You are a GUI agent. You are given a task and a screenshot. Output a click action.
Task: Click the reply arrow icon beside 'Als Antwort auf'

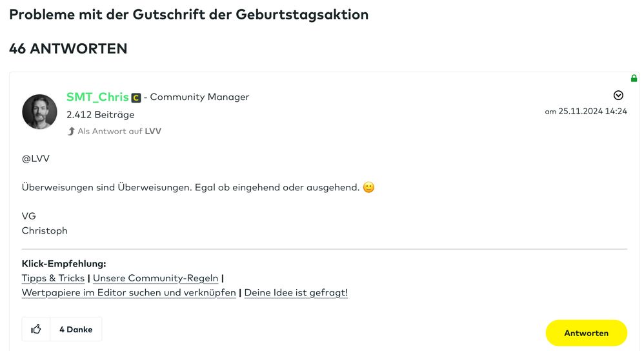(71, 131)
